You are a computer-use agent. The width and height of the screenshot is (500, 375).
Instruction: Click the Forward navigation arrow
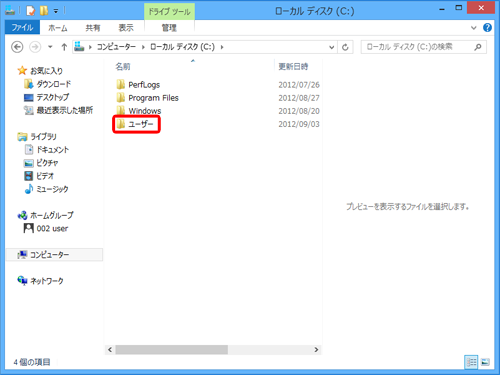click(x=35, y=47)
